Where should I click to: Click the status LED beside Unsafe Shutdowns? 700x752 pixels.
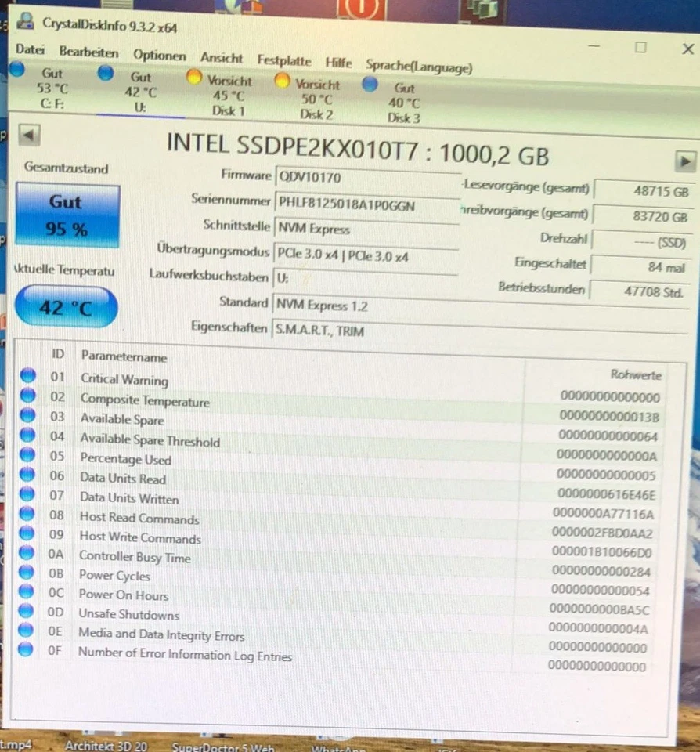pos(27,612)
